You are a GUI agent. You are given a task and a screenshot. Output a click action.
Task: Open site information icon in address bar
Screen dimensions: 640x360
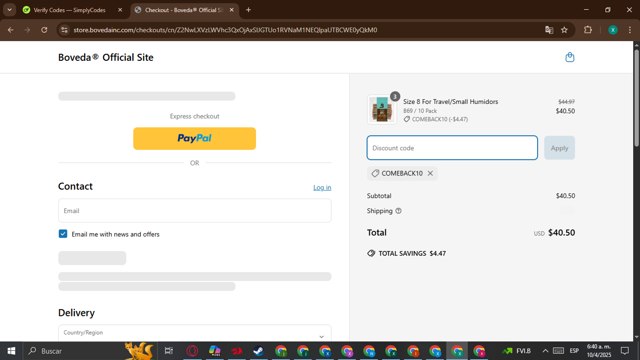64,30
